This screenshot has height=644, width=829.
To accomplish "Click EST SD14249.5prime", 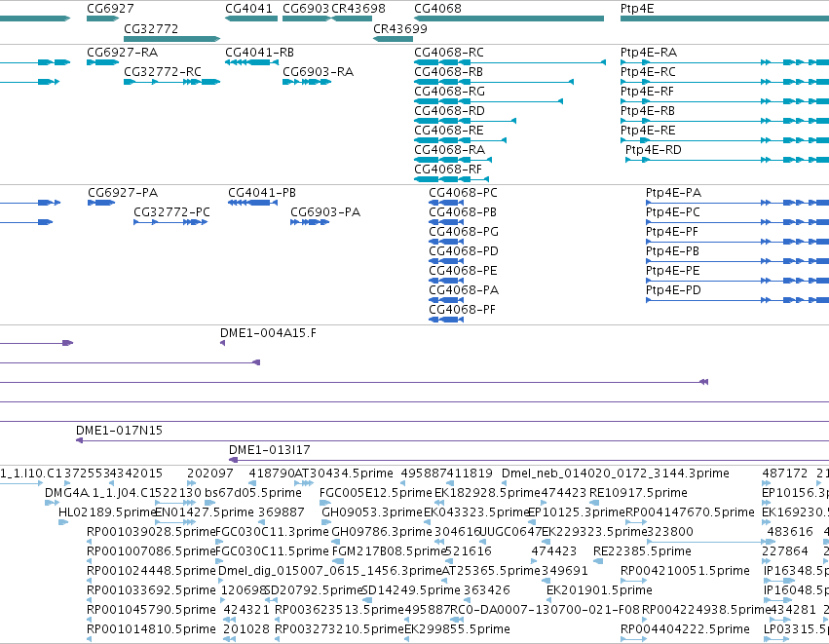I will [x=367, y=600].
